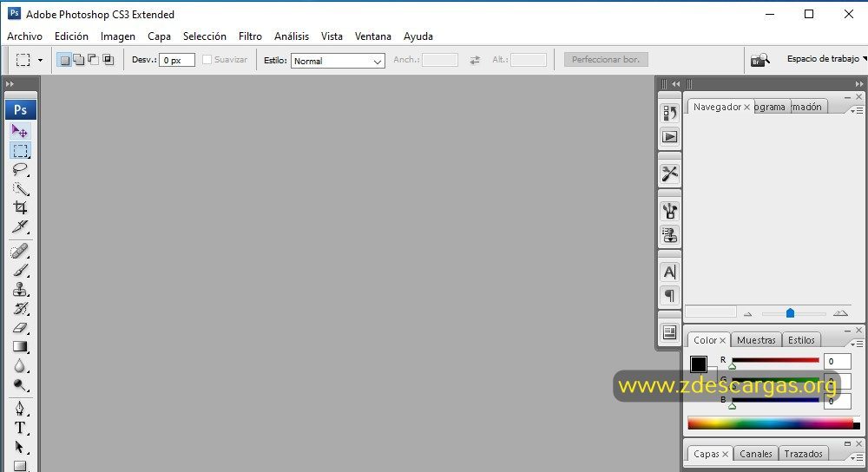Image resolution: width=868 pixels, height=472 pixels.
Task: Select the Move tool
Action: (20, 131)
